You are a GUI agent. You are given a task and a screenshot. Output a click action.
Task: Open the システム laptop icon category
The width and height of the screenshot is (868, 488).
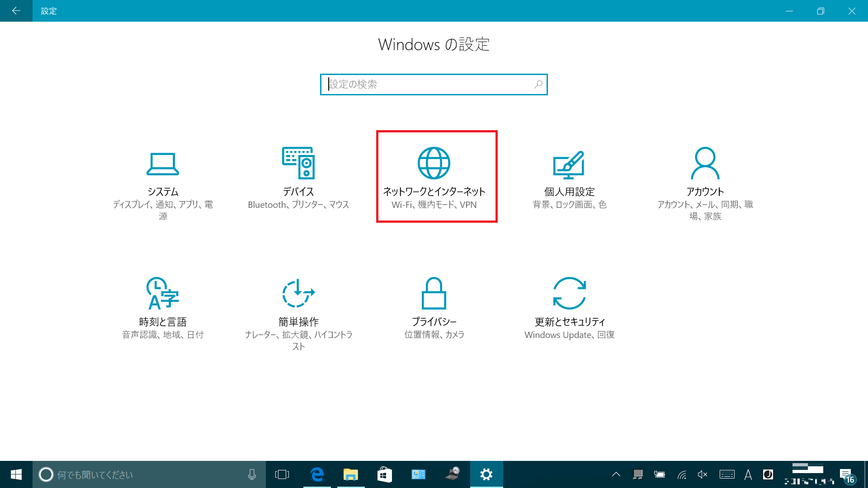coord(163,164)
